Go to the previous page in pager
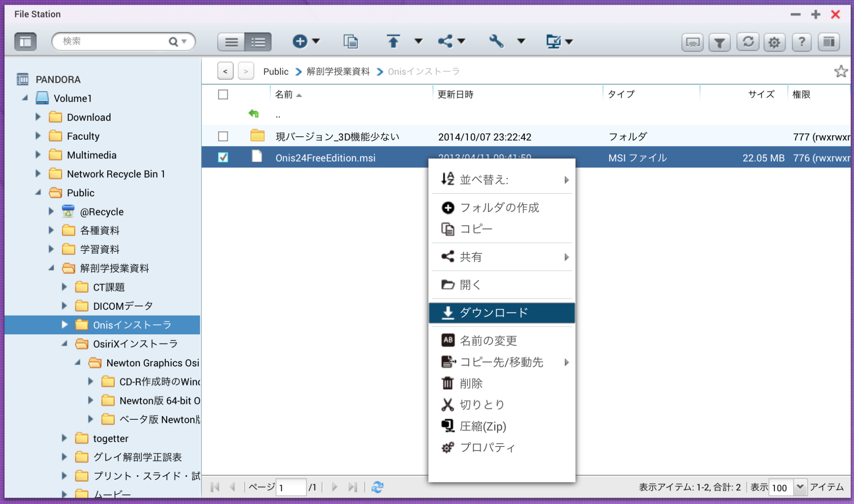 (x=233, y=487)
